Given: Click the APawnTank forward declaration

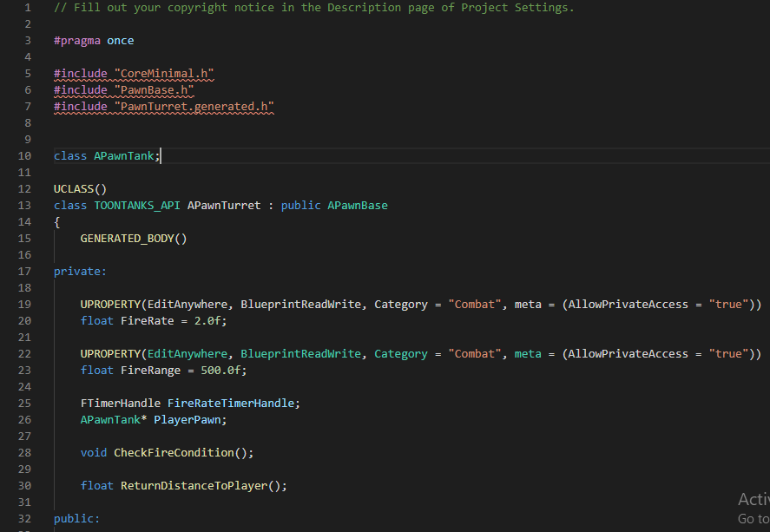Looking at the screenshot, I should click(123, 155).
